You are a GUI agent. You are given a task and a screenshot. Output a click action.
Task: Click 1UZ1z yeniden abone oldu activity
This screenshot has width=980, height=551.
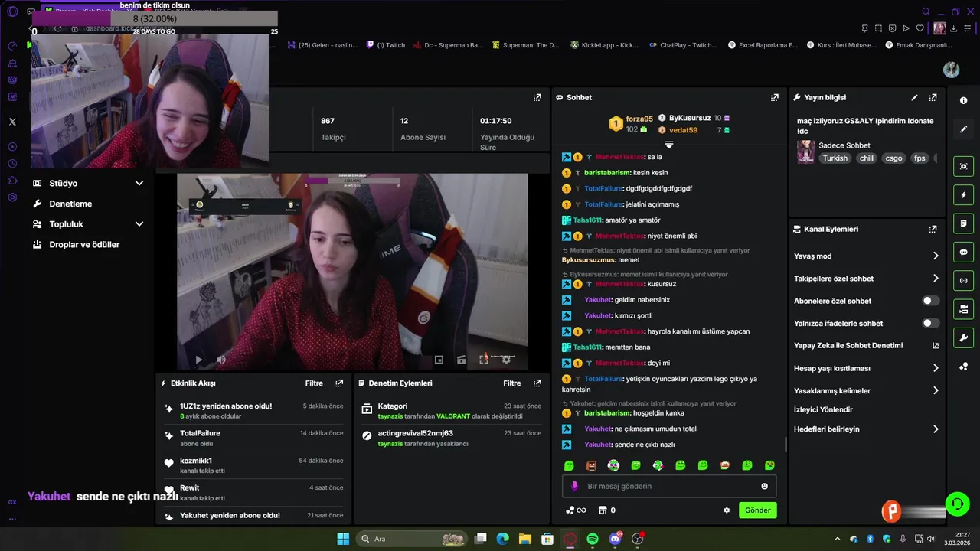(x=253, y=411)
